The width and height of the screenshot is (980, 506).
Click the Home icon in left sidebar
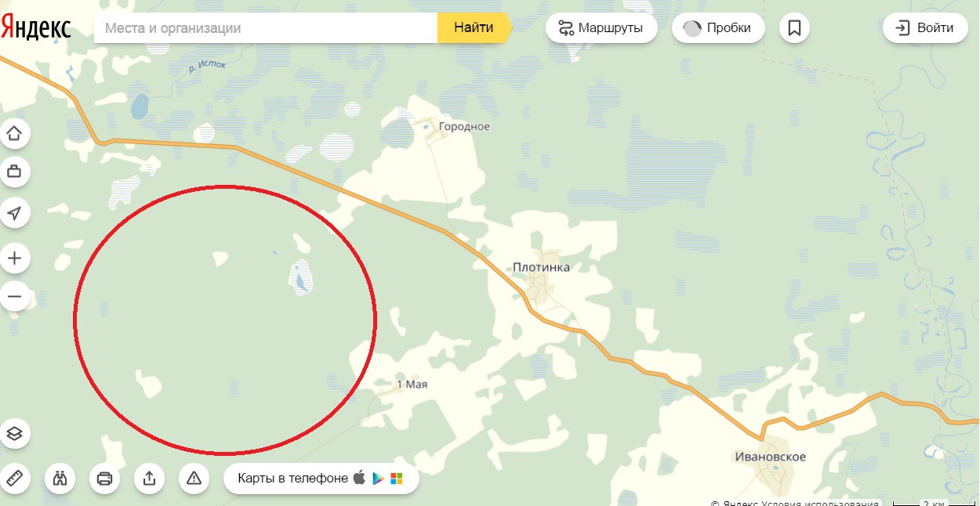point(15,134)
